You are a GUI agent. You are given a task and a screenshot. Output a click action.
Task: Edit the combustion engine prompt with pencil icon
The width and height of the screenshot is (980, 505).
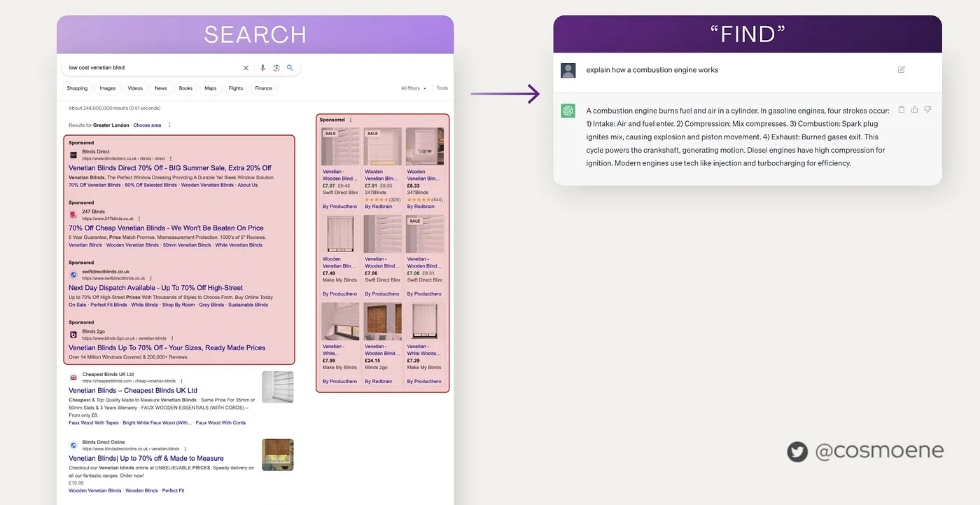point(902,69)
